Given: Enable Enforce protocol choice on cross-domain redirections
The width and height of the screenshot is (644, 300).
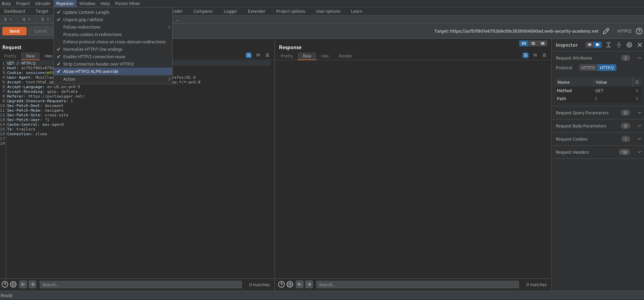Looking at the screenshot, I should [x=113, y=42].
